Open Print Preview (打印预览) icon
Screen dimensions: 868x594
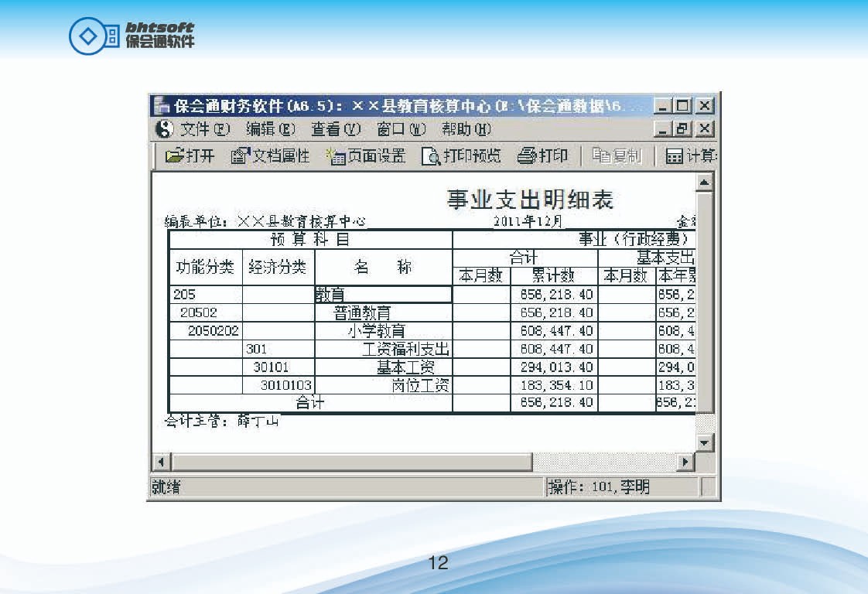[431, 156]
